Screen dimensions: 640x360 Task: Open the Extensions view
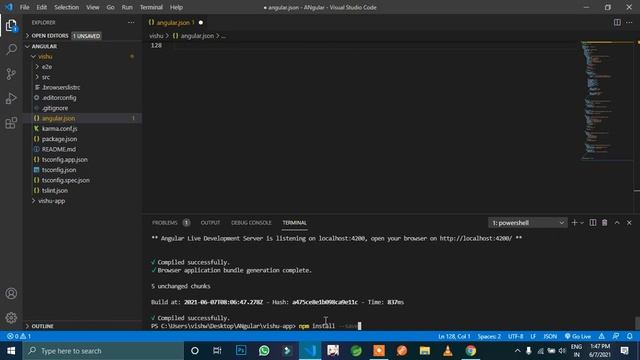11,123
